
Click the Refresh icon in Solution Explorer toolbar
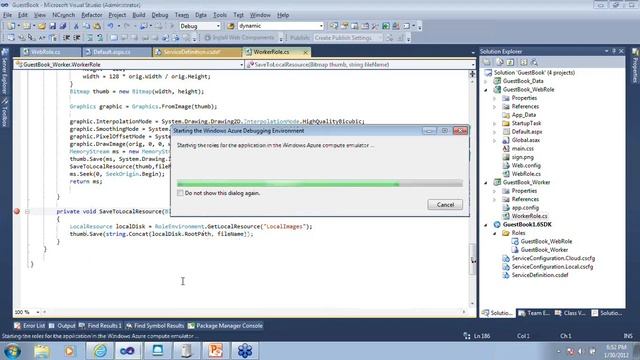point(510,62)
